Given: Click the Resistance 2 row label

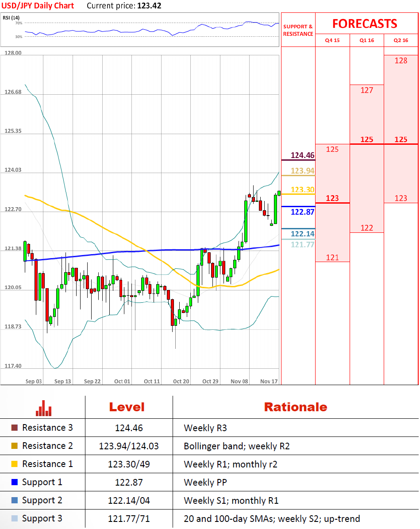Looking at the screenshot, I should pyautogui.click(x=47, y=446).
